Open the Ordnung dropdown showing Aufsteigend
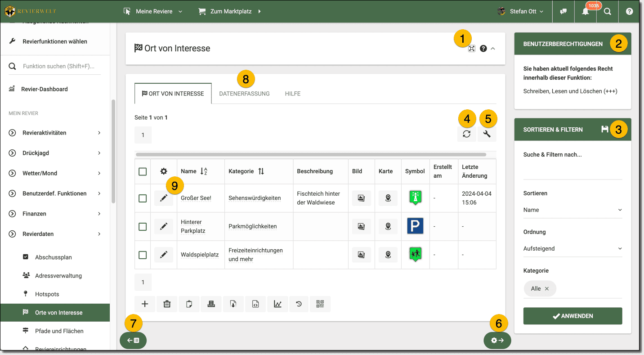Image resolution: width=644 pixels, height=355 pixels. click(572, 249)
